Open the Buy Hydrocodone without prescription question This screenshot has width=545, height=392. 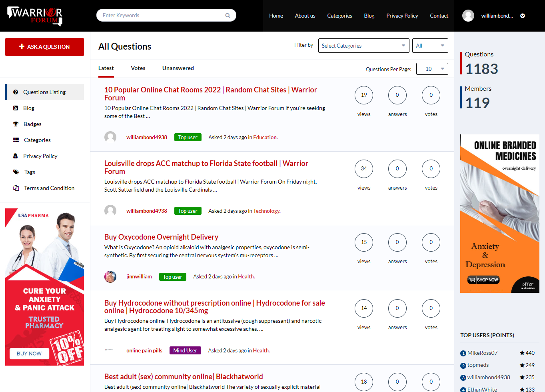215,307
